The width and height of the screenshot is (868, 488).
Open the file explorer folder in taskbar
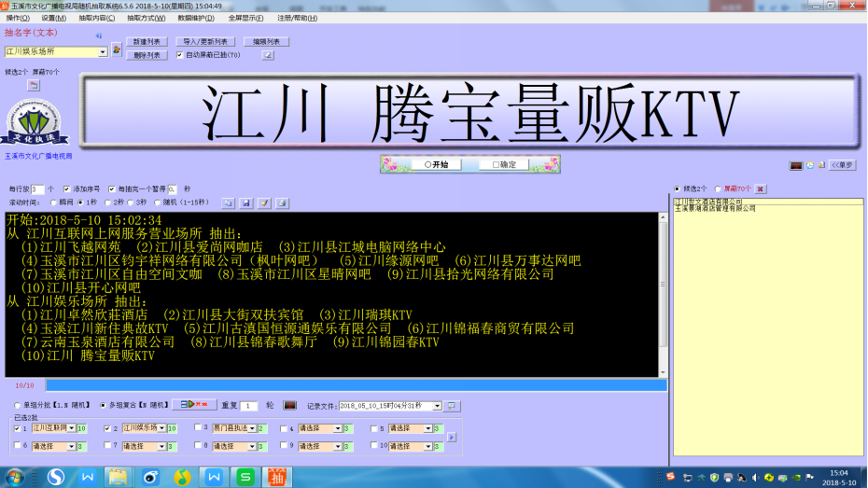[118, 477]
